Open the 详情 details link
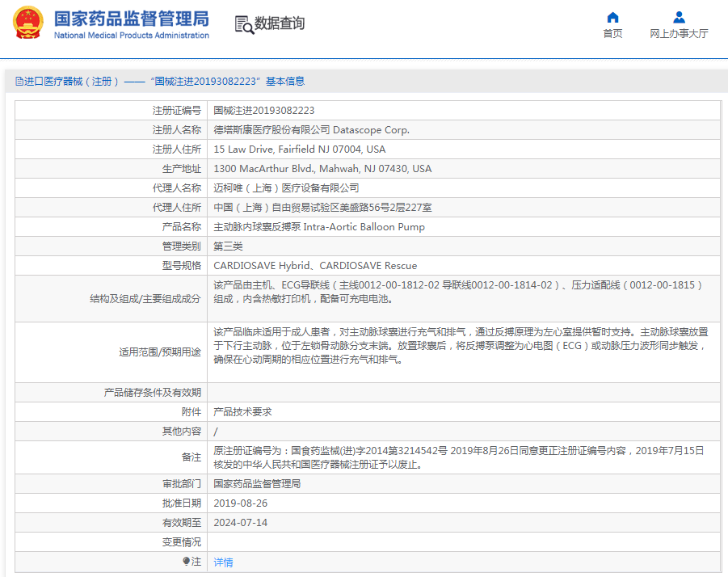728x577 pixels. coord(223,562)
